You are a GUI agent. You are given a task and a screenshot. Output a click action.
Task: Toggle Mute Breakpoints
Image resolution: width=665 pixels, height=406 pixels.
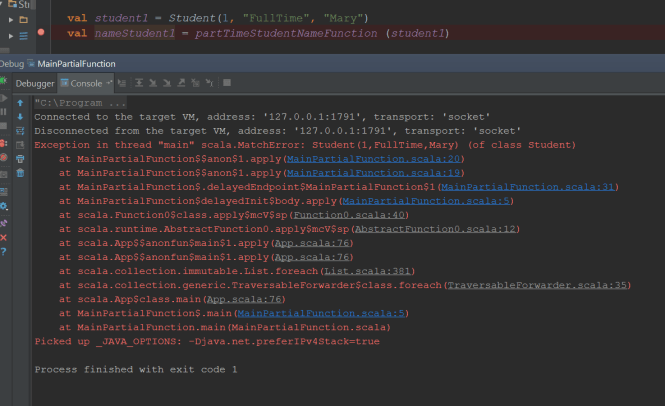point(3,158)
